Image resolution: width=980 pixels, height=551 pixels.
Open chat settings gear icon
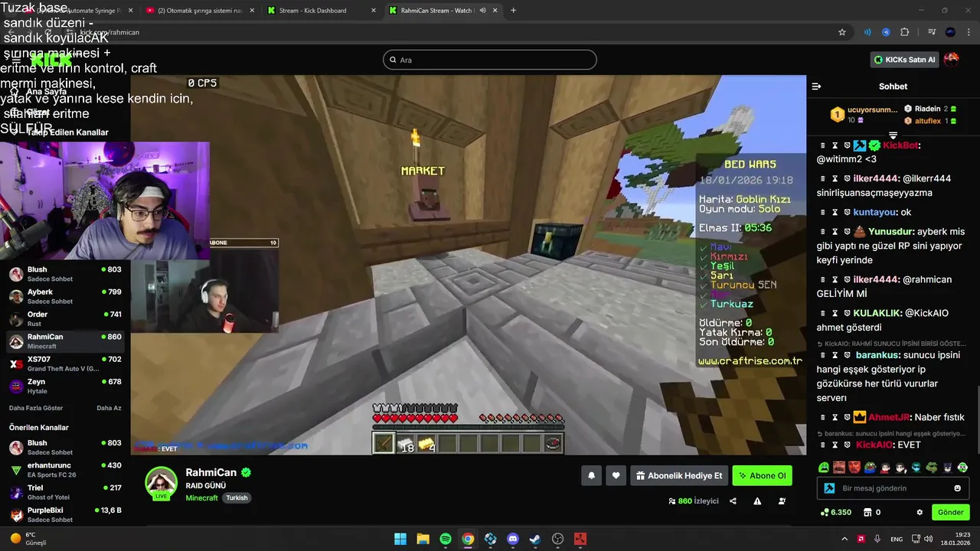pos(920,513)
